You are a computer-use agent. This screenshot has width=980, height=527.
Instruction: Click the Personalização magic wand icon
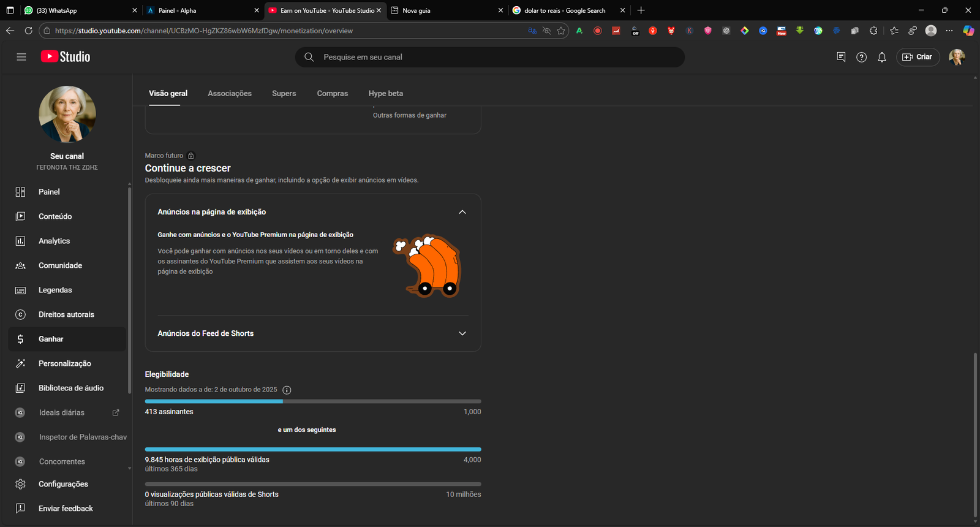point(20,363)
